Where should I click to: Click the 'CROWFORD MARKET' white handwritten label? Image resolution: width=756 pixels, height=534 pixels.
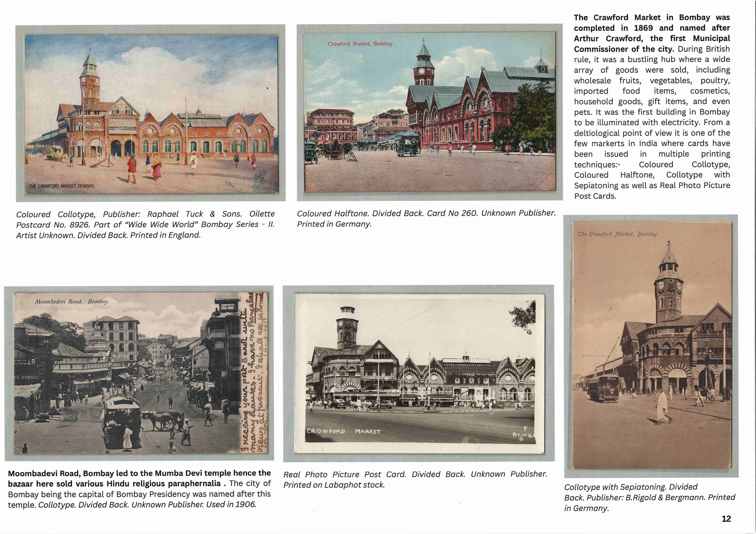[x=343, y=431]
